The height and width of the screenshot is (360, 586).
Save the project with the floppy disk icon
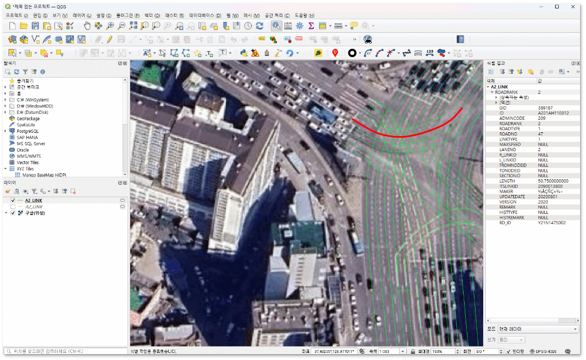point(35,26)
